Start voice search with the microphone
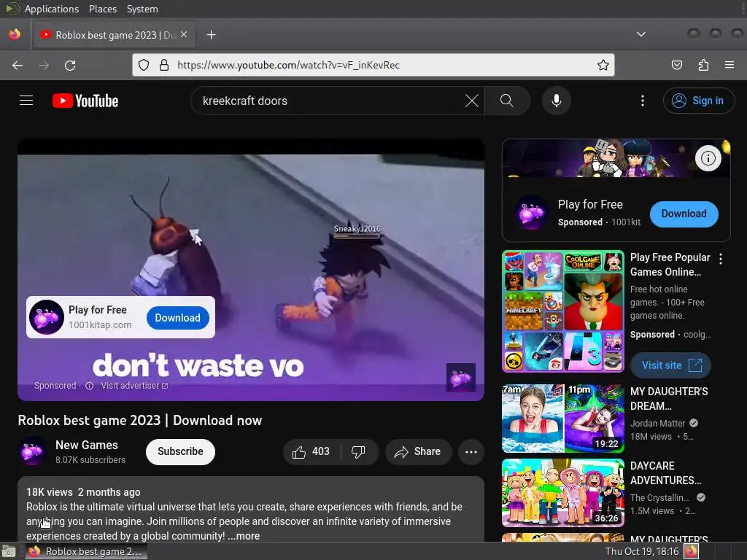This screenshot has height=560, width=747. coord(557,101)
